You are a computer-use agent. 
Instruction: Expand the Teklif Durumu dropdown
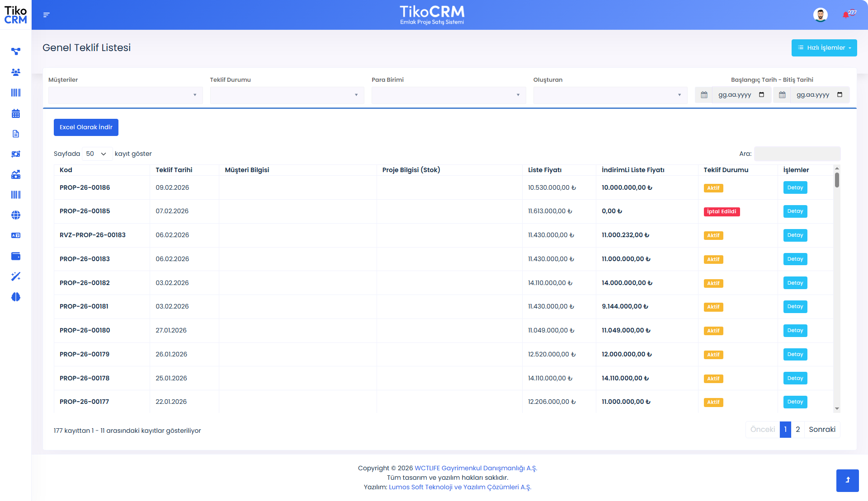[287, 95]
